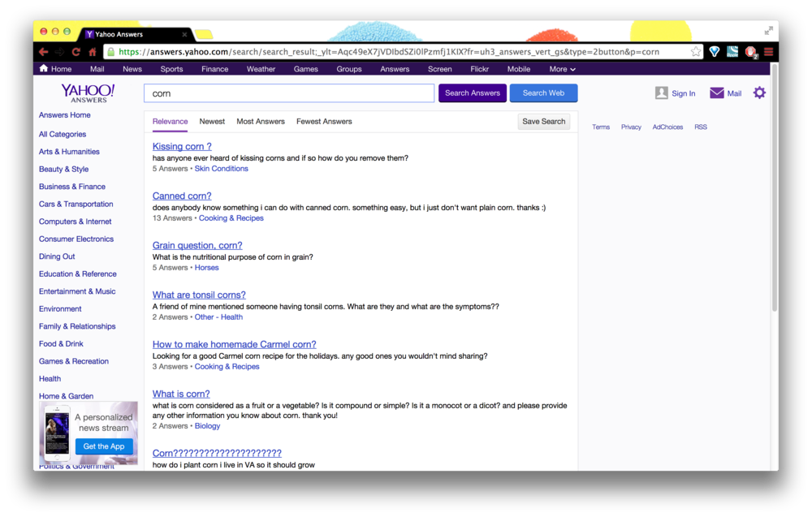
Task: Click the Yahoo Answers logo
Action: click(x=88, y=93)
